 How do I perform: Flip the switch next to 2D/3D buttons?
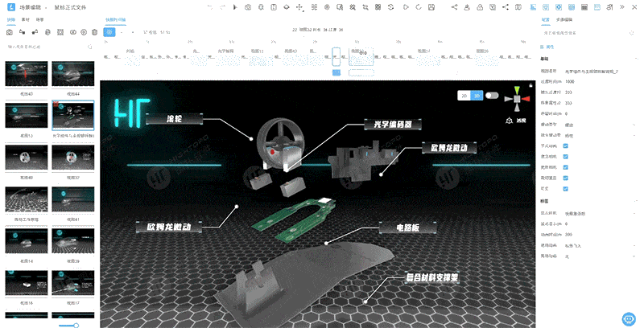[x=492, y=96]
